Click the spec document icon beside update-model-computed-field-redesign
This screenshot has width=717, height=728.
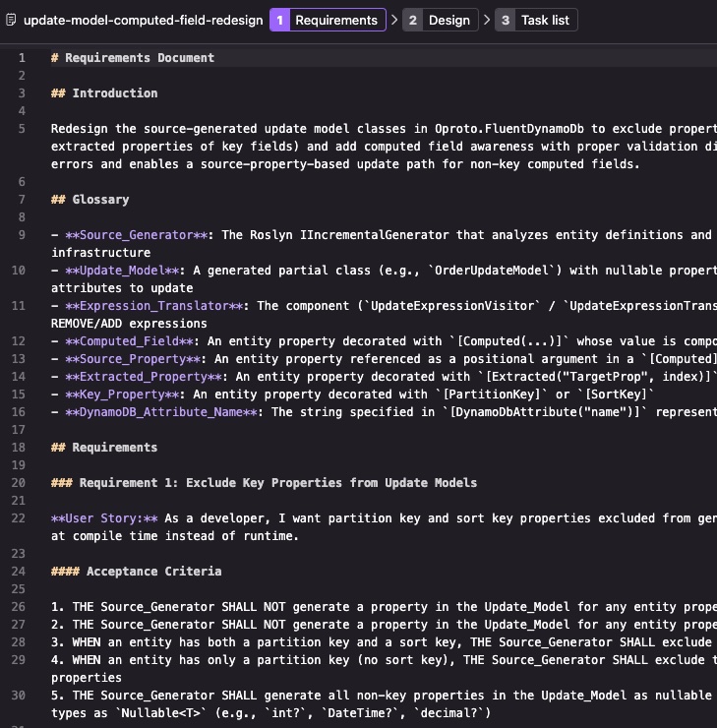point(11,20)
